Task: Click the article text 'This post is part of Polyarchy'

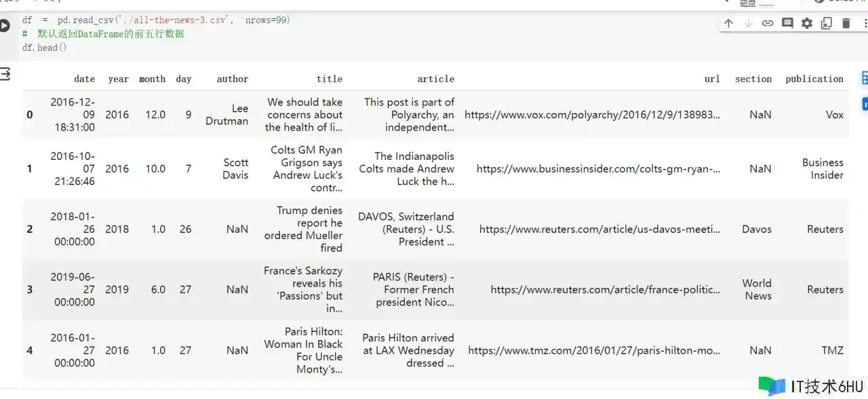Action: 409,114
